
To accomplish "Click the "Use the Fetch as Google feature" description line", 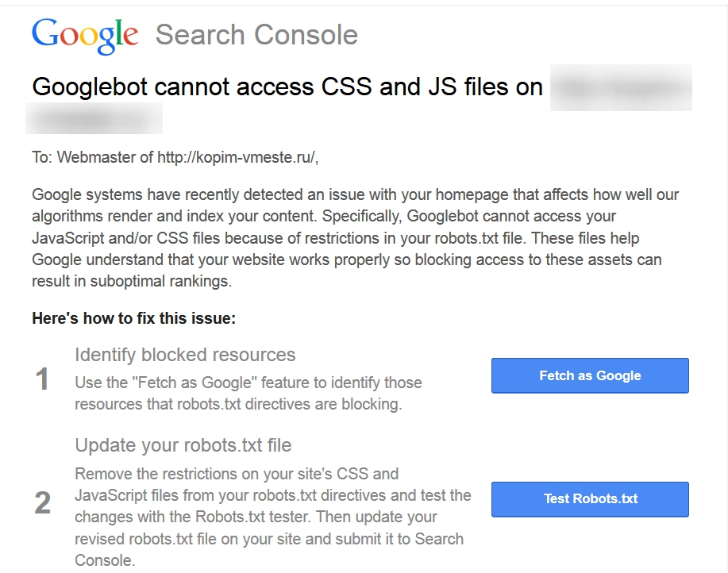I will pos(248,383).
